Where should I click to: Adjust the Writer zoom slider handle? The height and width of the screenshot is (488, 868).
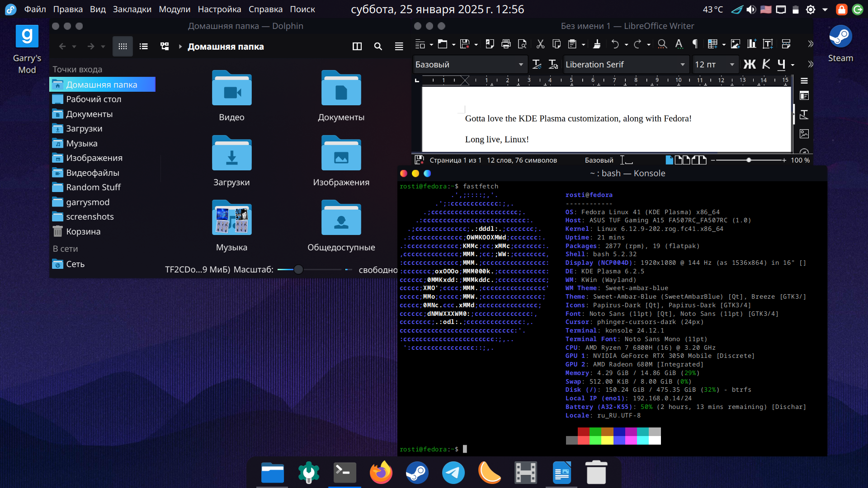pyautogui.click(x=749, y=160)
